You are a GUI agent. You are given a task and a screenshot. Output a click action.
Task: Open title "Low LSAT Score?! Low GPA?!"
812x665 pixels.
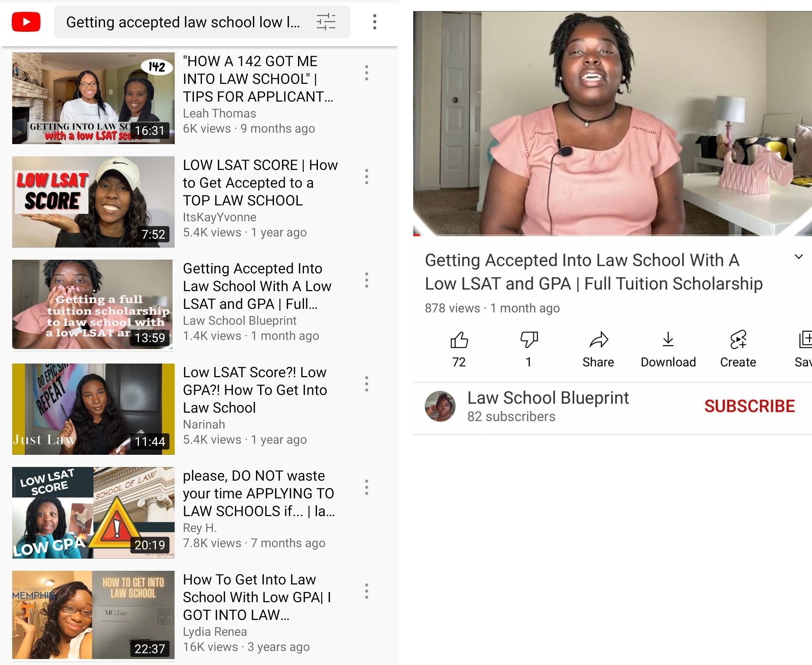tap(255, 390)
